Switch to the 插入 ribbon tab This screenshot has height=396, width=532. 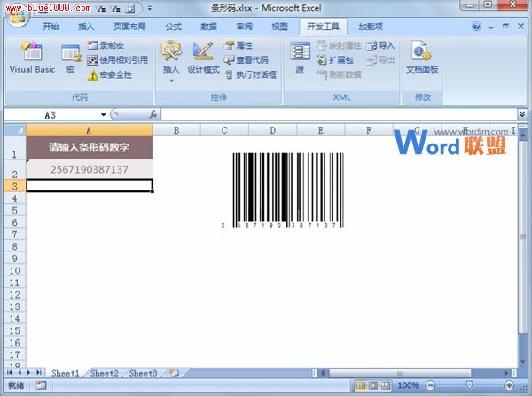tap(86, 27)
